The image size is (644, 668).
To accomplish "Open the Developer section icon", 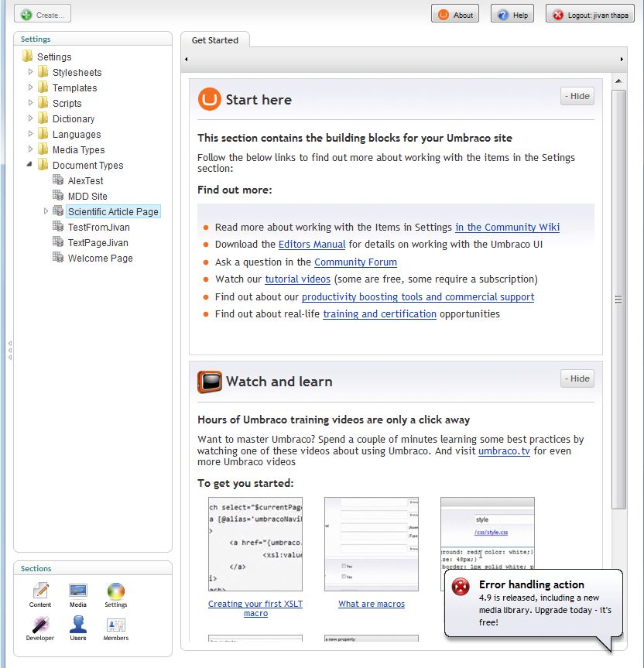I will pos(40,629).
